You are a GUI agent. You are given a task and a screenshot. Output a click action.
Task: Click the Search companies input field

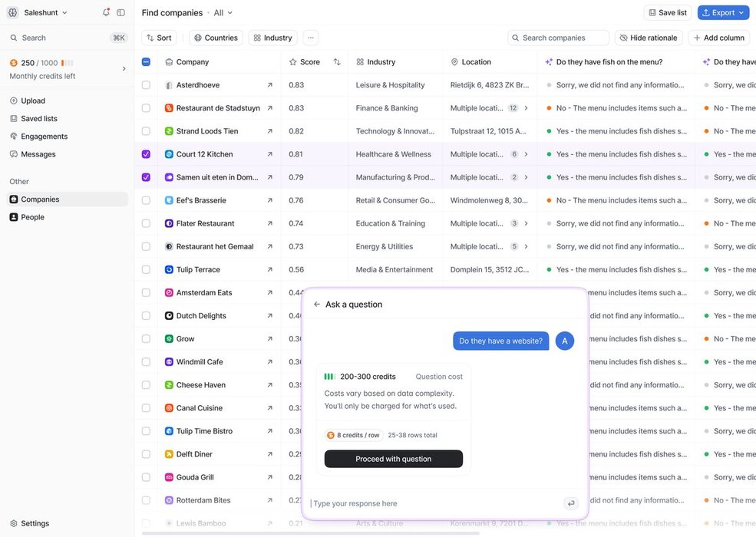(x=563, y=38)
